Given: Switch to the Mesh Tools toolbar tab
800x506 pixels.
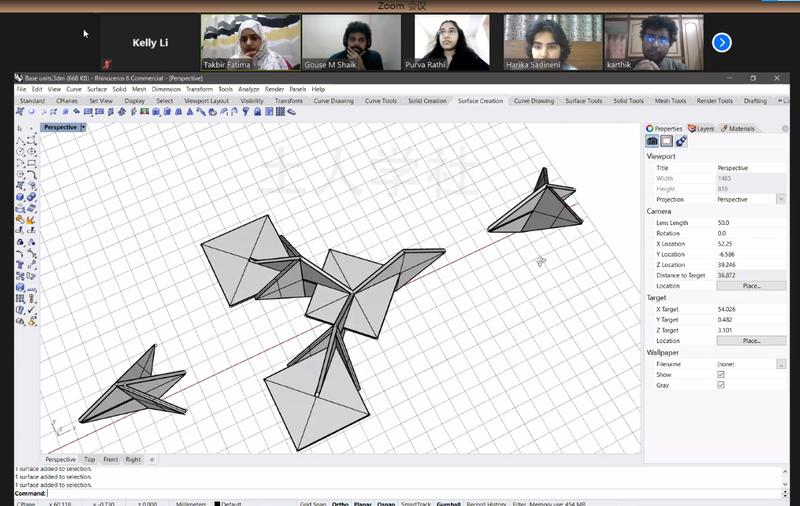Looking at the screenshot, I should tap(670, 100).
